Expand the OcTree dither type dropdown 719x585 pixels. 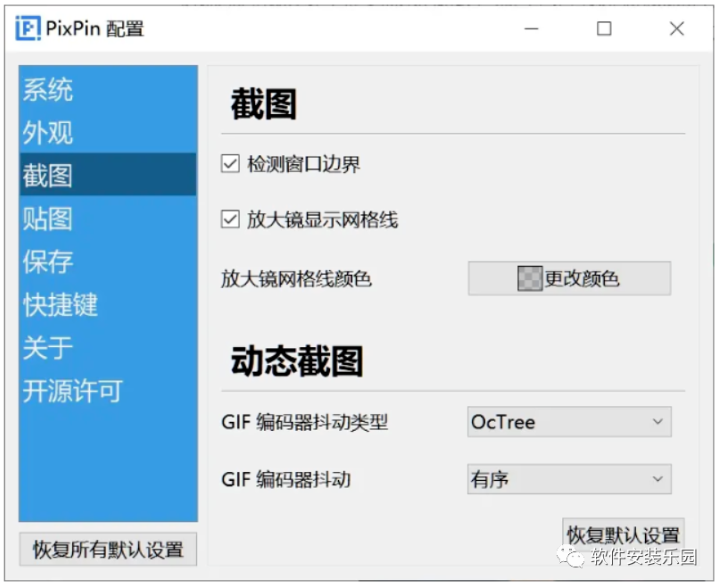(569, 421)
